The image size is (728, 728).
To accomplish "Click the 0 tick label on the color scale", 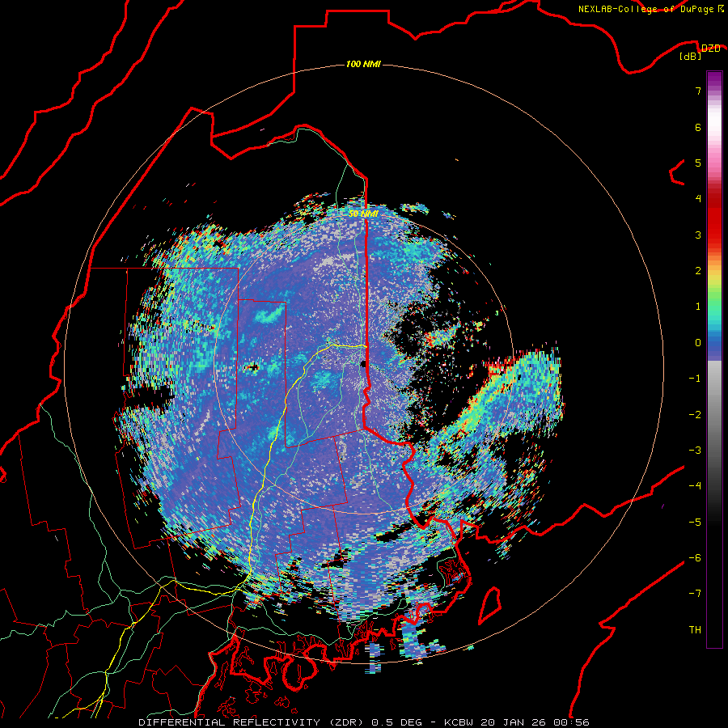I will click(x=698, y=343).
